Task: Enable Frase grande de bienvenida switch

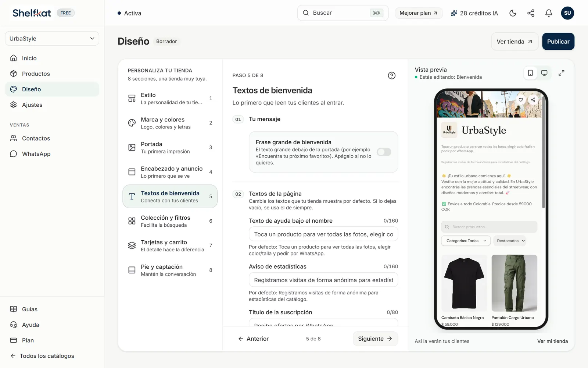Action: (x=384, y=152)
